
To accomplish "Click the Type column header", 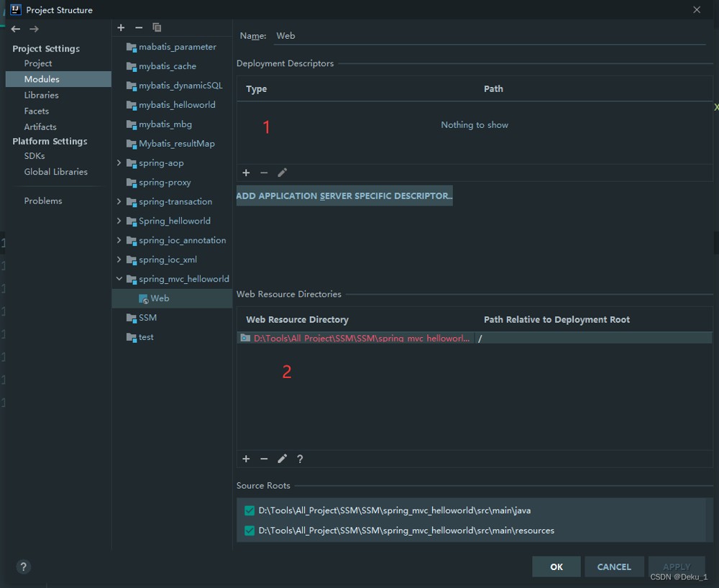I will (x=257, y=89).
